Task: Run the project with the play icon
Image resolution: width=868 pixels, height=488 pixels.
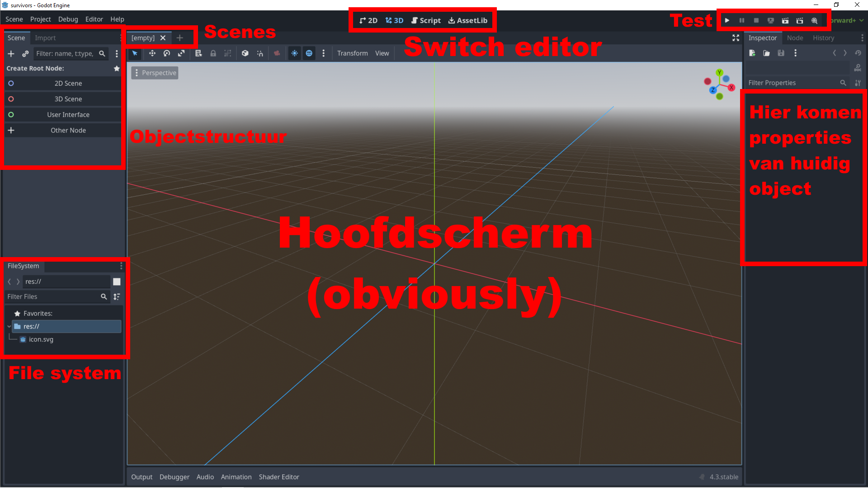Action: pos(727,20)
